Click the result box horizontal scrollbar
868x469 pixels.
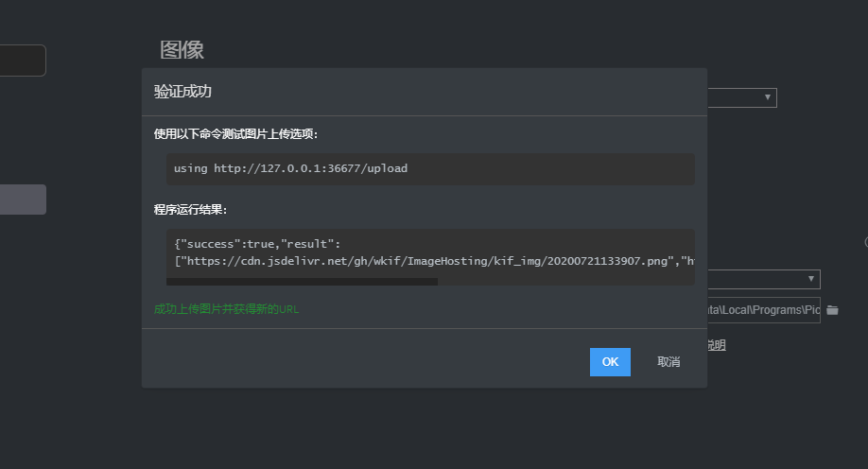click(x=302, y=281)
